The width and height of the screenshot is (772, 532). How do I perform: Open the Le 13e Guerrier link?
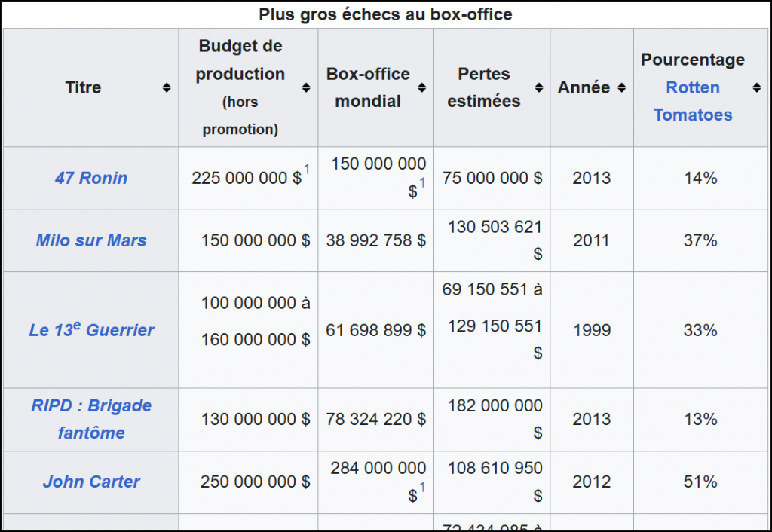click(x=91, y=329)
